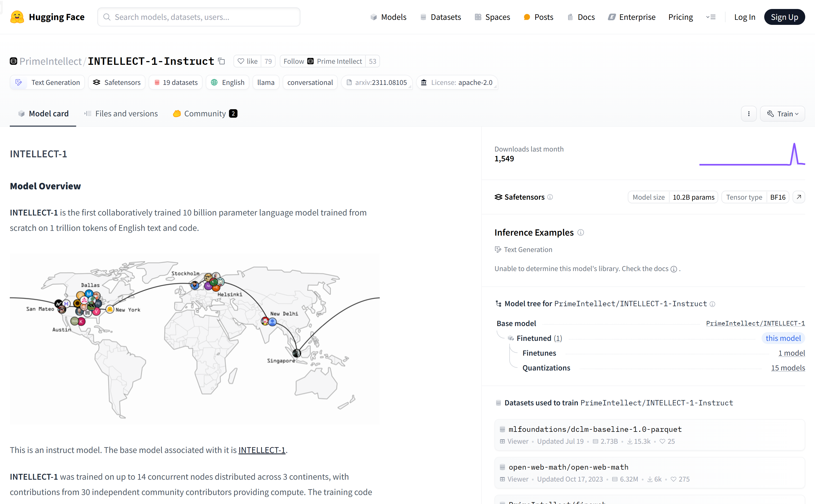815x504 pixels.
Task: Click the license icon on apache-2.0 tag
Action: (x=424, y=82)
